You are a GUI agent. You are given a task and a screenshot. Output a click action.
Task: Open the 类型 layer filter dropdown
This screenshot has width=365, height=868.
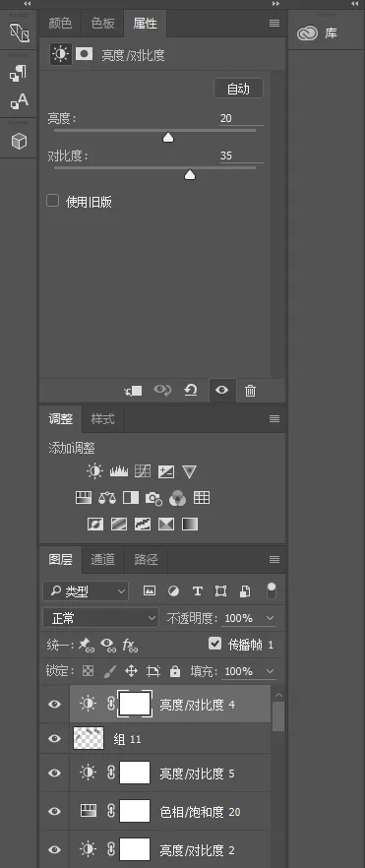click(86, 591)
